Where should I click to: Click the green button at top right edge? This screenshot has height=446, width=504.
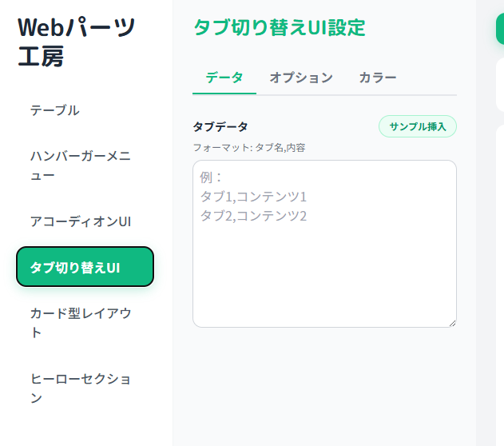(x=500, y=28)
